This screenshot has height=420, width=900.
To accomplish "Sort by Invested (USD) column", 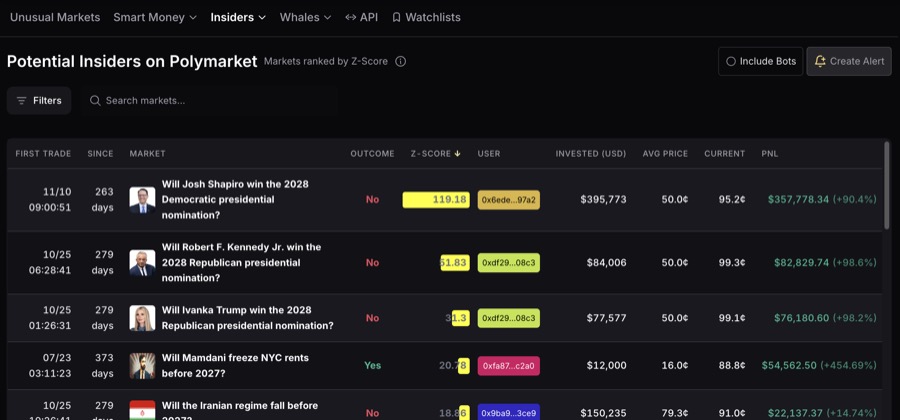I will pyautogui.click(x=591, y=154).
